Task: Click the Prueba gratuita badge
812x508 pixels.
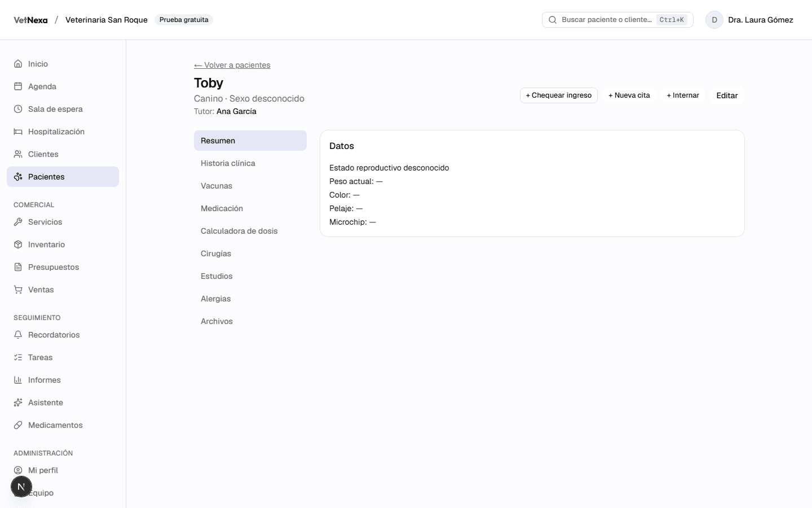Action: pos(184,20)
